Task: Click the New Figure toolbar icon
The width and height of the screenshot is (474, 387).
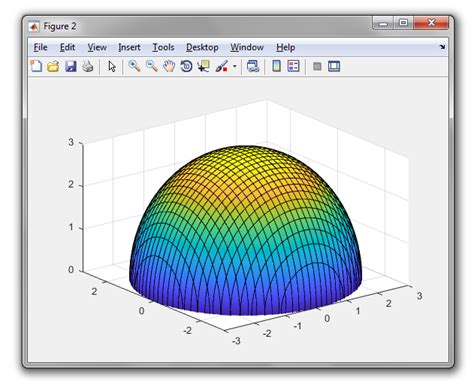Action: tap(36, 66)
